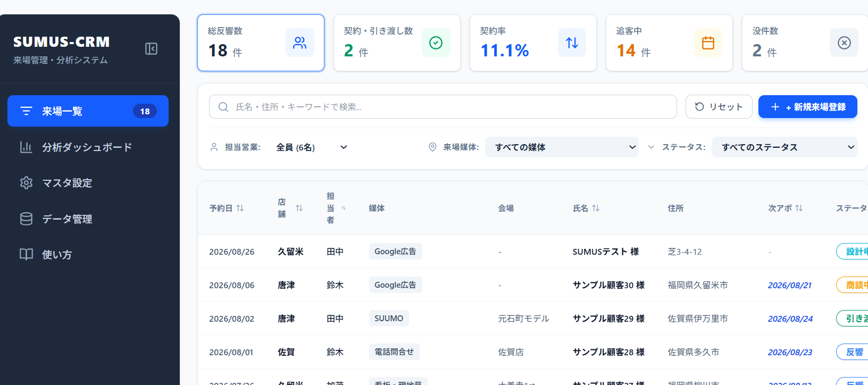Click 元石町モデル venue cell

[x=523, y=319]
